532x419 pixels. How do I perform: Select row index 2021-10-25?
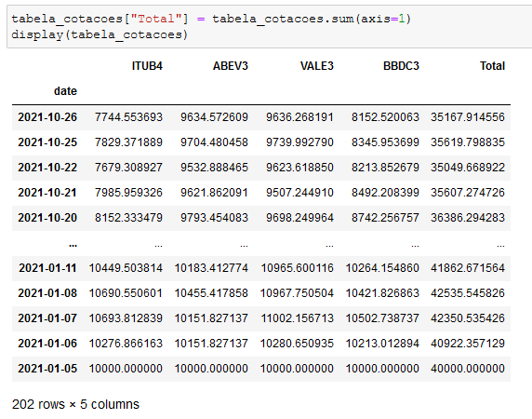(x=47, y=142)
